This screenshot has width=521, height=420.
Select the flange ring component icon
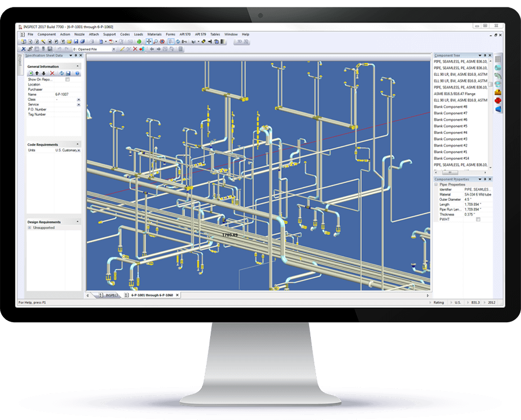pos(498,84)
